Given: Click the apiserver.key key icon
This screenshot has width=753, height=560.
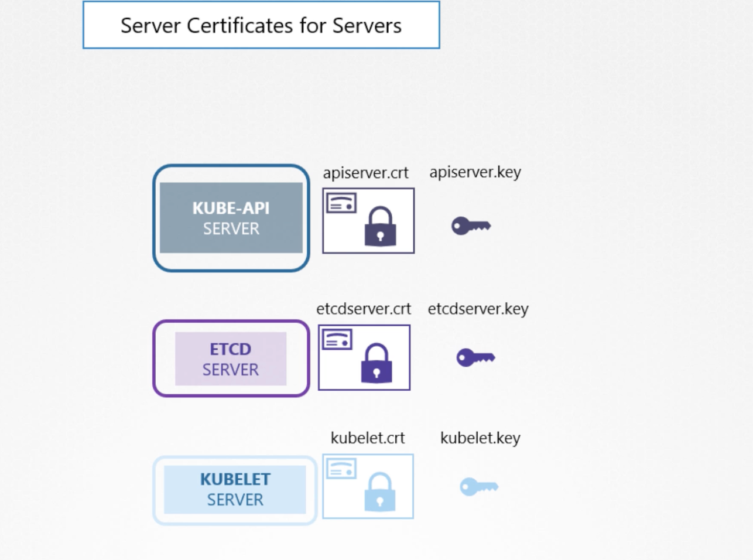Looking at the screenshot, I should point(471,226).
